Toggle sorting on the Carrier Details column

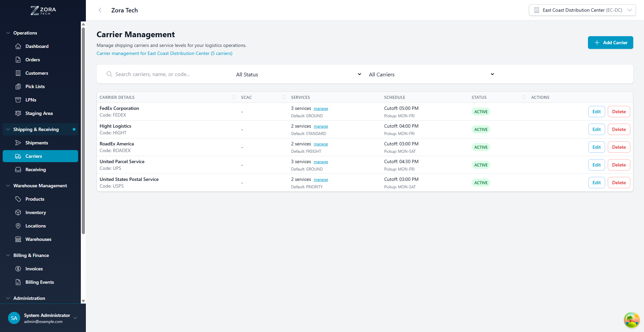click(234, 97)
